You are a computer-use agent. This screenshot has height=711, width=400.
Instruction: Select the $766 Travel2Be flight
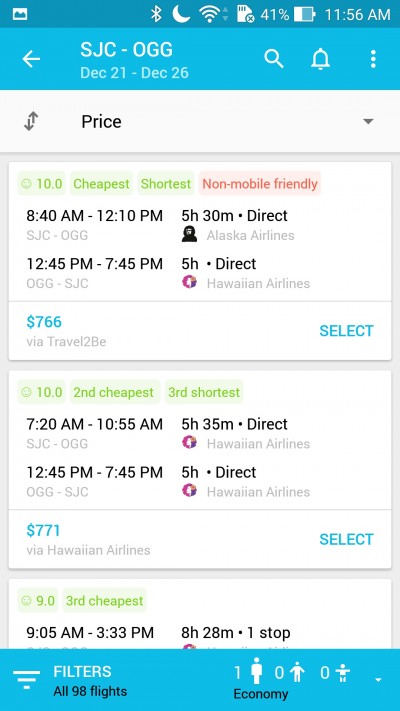(346, 331)
